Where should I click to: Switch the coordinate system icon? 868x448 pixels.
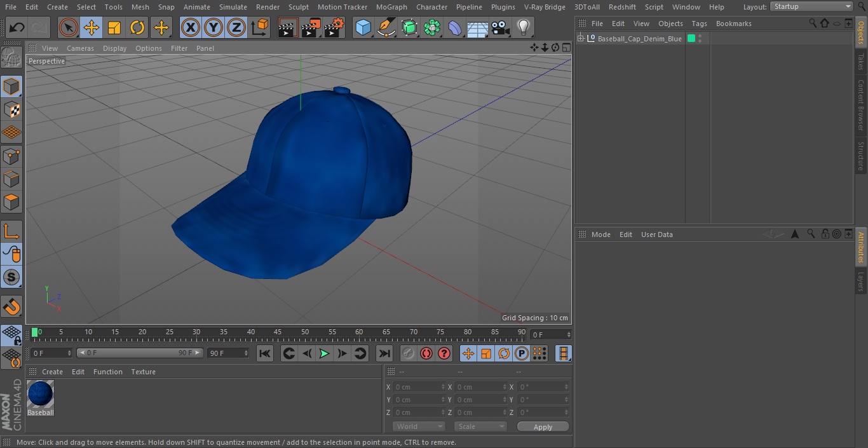tap(260, 28)
